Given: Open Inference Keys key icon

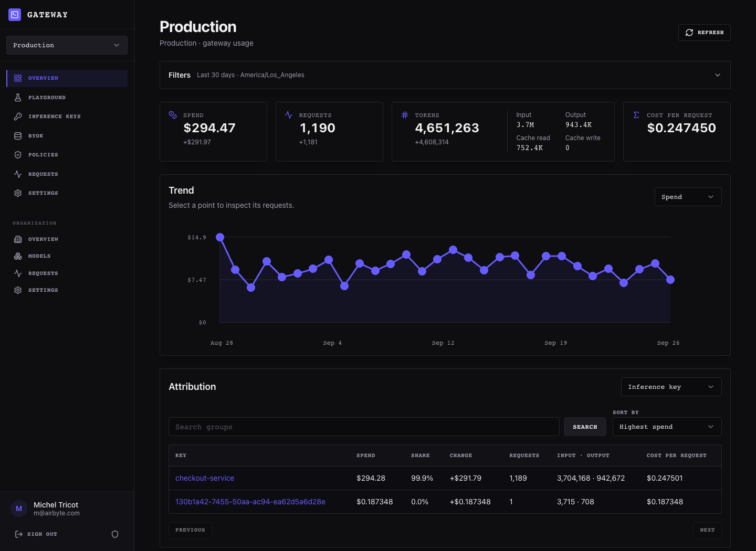Looking at the screenshot, I should pos(18,116).
